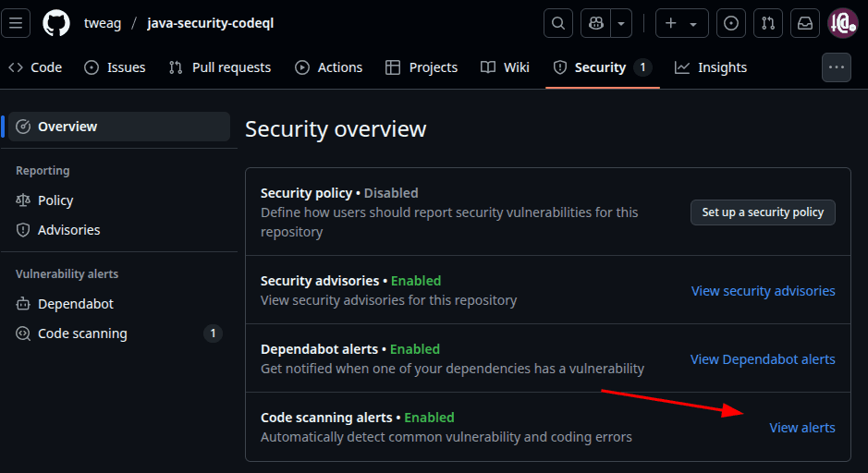Click Set up a security policy button

(763, 212)
